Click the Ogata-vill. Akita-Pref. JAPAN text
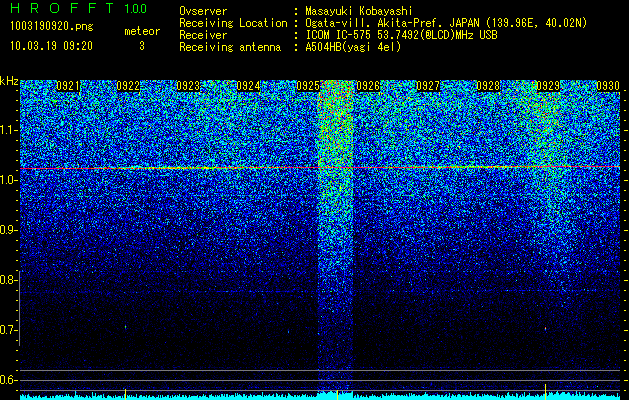Viewport: 629px width, 400px height. tap(390, 23)
